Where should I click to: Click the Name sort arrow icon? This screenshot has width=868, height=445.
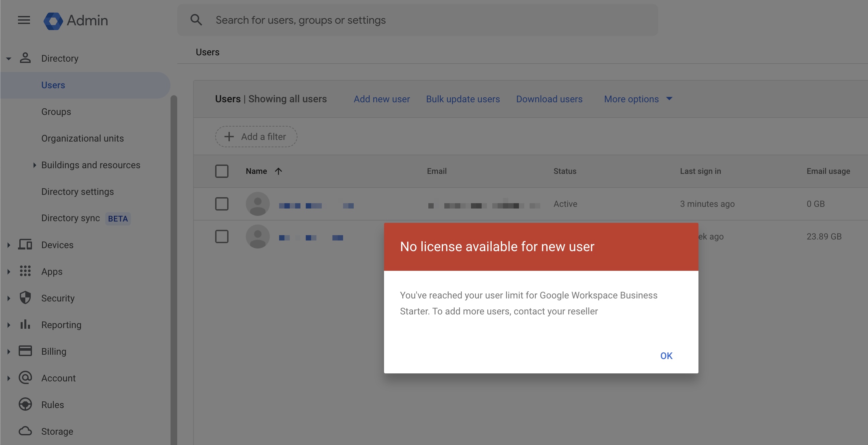pyautogui.click(x=278, y=171)
